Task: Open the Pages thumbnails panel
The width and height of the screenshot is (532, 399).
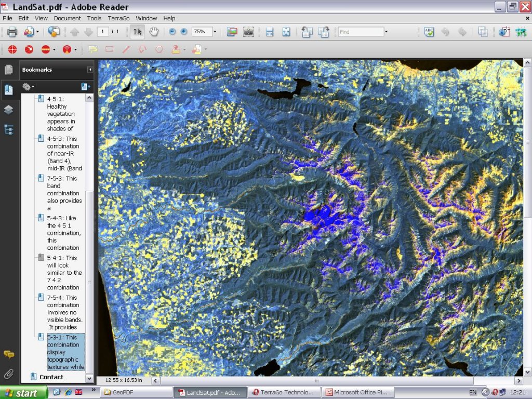Action: pyautogui.click(x=8, y=70)
